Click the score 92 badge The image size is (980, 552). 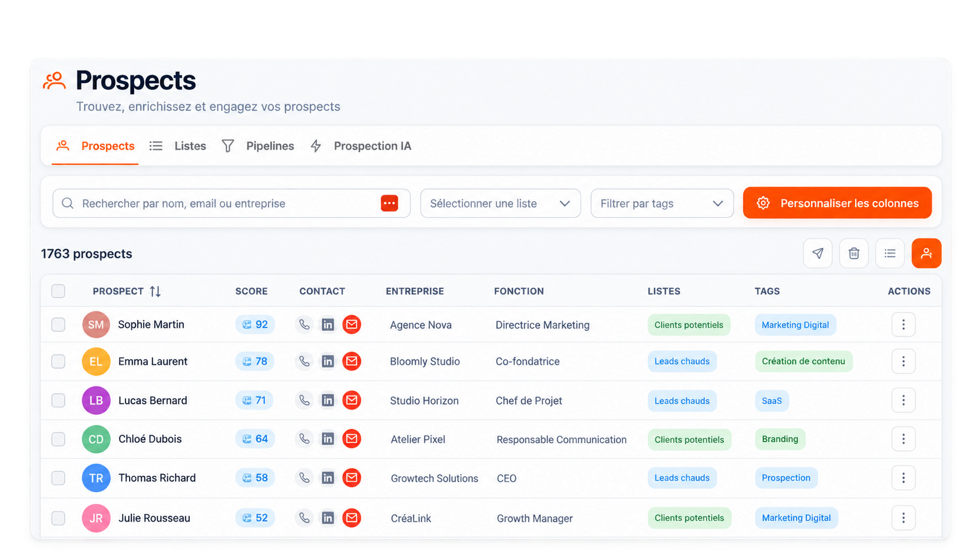[255, 324]
